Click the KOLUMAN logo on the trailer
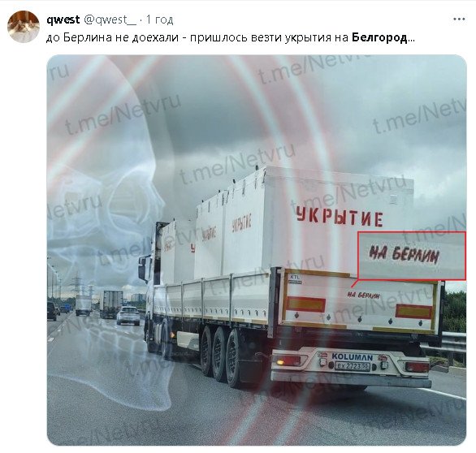Image resolution: width=476 pixels, height=453 pixels. click(x=353, y=356)
